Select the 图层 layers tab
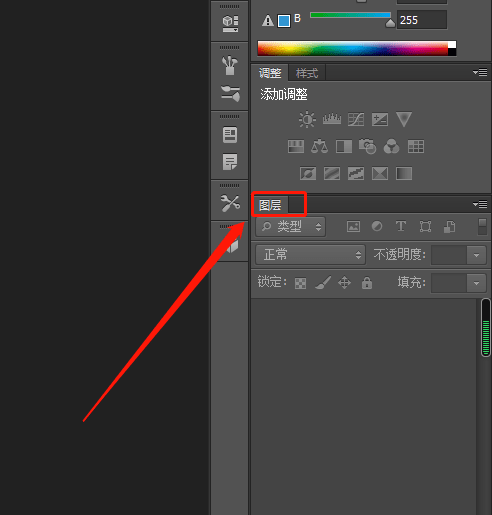492x515 pixels. click(270, 205)
